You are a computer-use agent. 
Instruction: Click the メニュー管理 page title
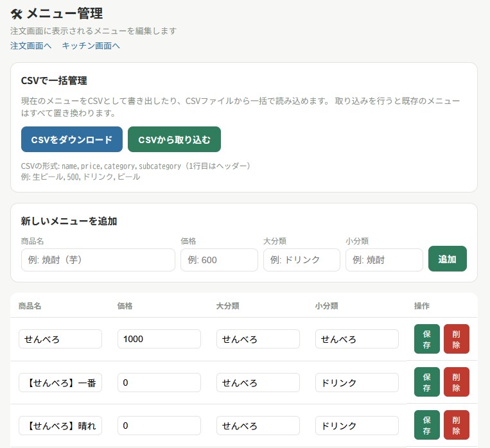tap(65, 13)
